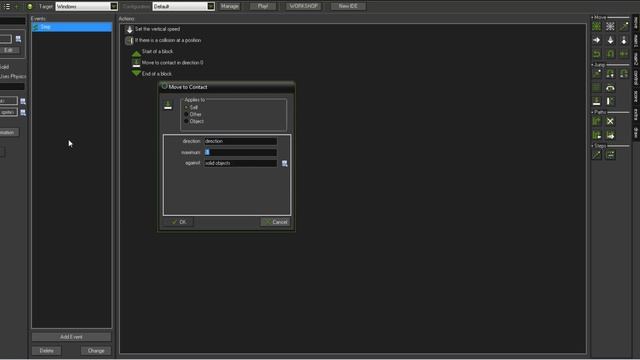This screenshot has height=360, width=640.
Task: Select the Step event in Events list
Action: (71, 27)
